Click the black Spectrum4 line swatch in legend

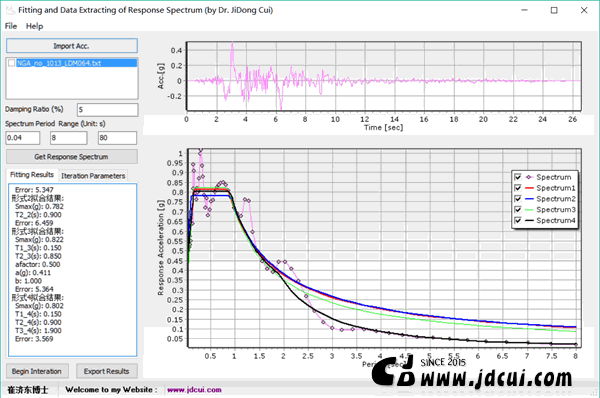coord(529,220)
